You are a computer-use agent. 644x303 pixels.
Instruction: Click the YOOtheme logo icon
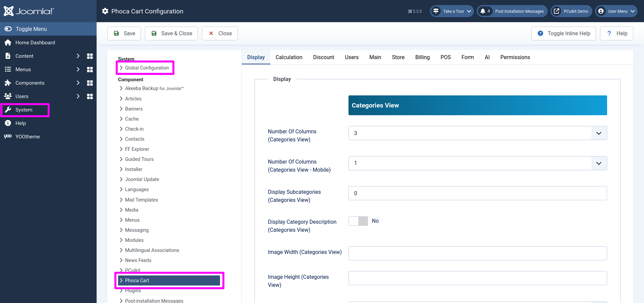(8, 137)
